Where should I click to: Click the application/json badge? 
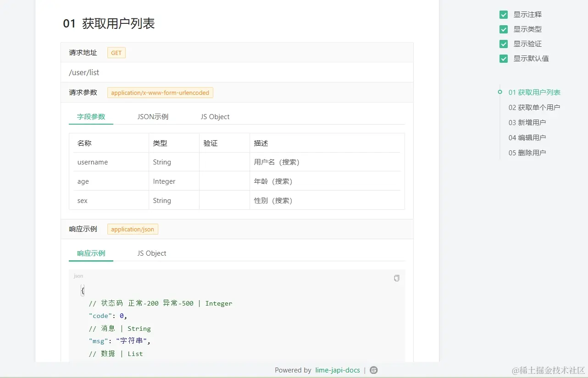coord(133,229)
